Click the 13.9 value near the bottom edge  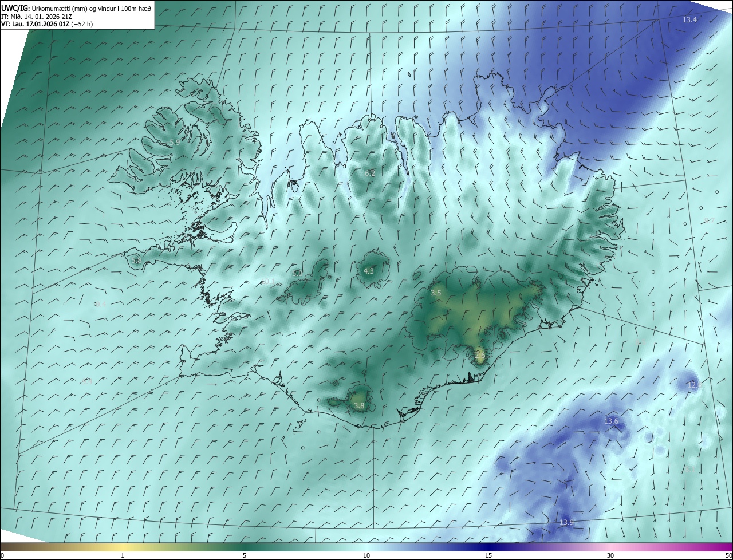tap(566, 523)
